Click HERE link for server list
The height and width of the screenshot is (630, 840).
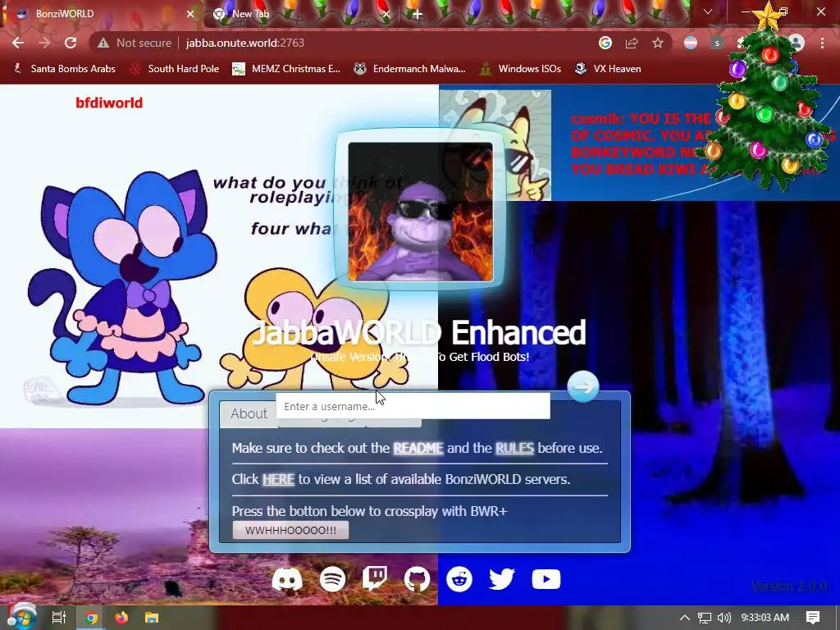[x=278, y=479]
